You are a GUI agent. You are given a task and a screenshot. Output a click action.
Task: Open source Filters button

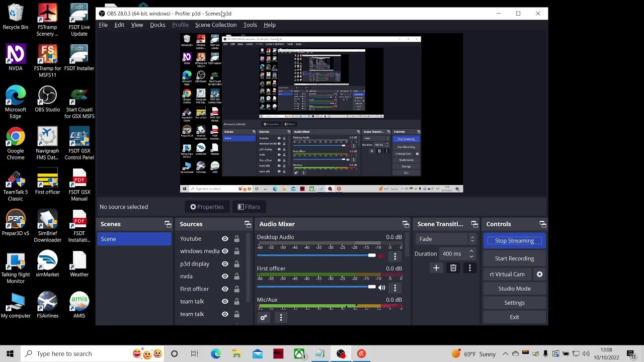point(249,207)
